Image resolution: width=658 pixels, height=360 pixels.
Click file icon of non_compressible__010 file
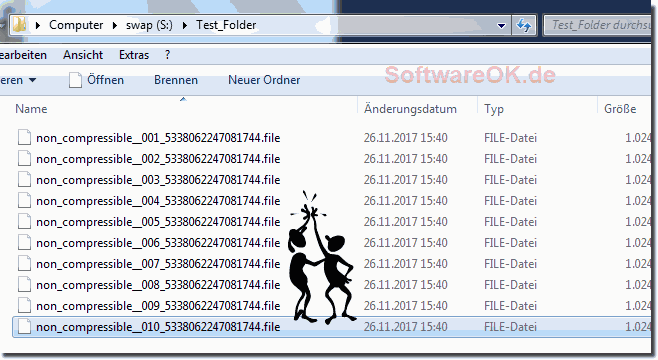[24, 326]
